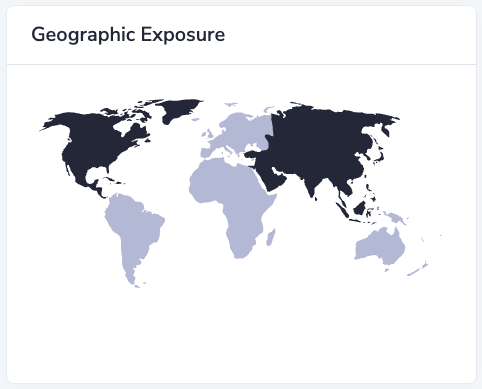The image size is (482, 389).
Task: Select Australia on the map
Action: (380, 247)
